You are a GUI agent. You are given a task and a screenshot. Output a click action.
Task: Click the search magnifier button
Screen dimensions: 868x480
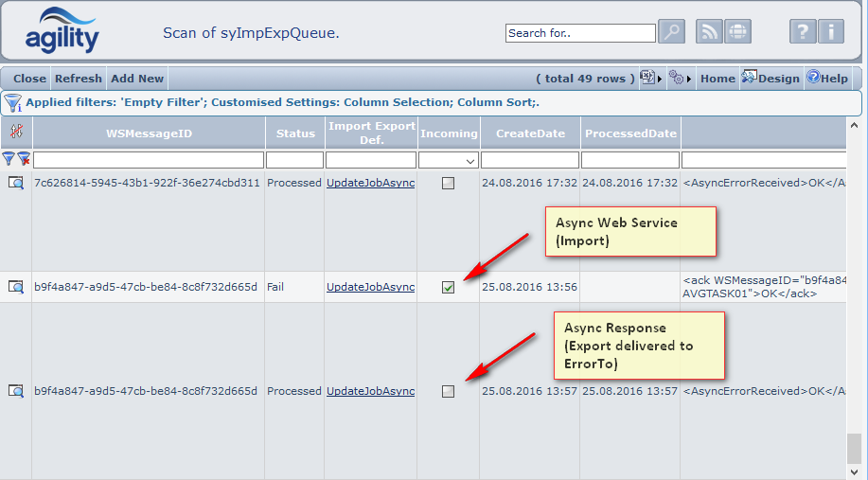click(x=671, y=32)
